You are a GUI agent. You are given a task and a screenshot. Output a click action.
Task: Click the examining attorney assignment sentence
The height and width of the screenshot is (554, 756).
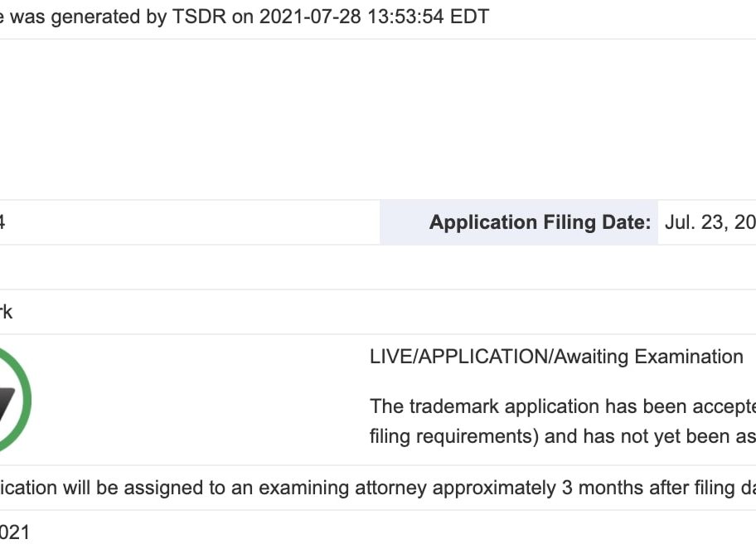[378, 488]
